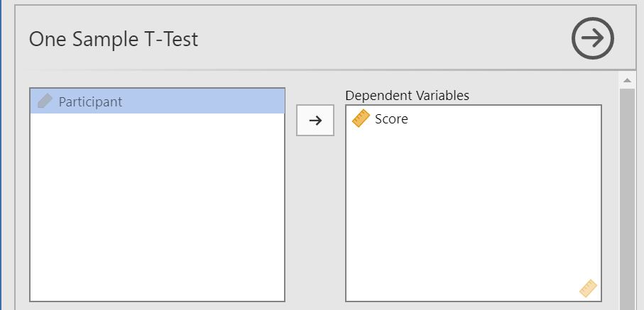Click the Dependent Variables label
This screenshot has height=310, width=644.
(407, 95)
